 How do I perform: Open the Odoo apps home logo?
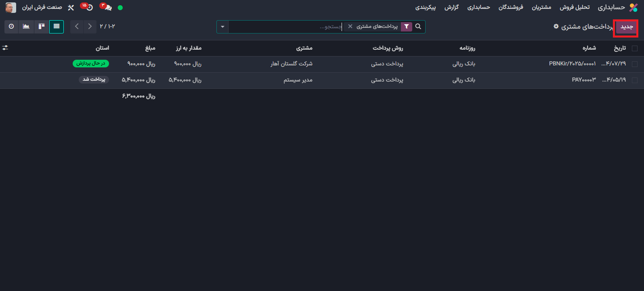(x=634, y=8)
